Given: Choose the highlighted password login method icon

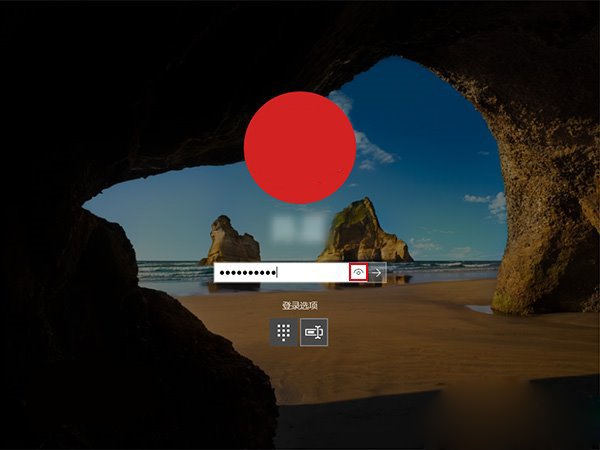Looking at the screenshot, I should (x=314, y=332).
